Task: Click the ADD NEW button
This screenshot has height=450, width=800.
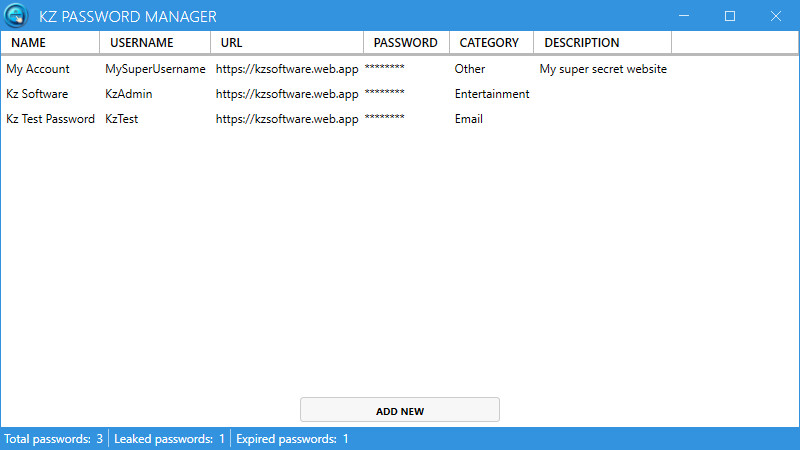Action: pyautogui.click(x=399, y=410)
